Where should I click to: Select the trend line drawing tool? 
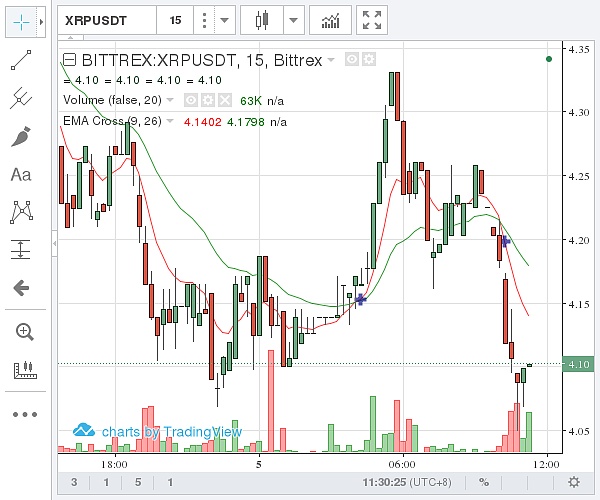tap(21, 60)
